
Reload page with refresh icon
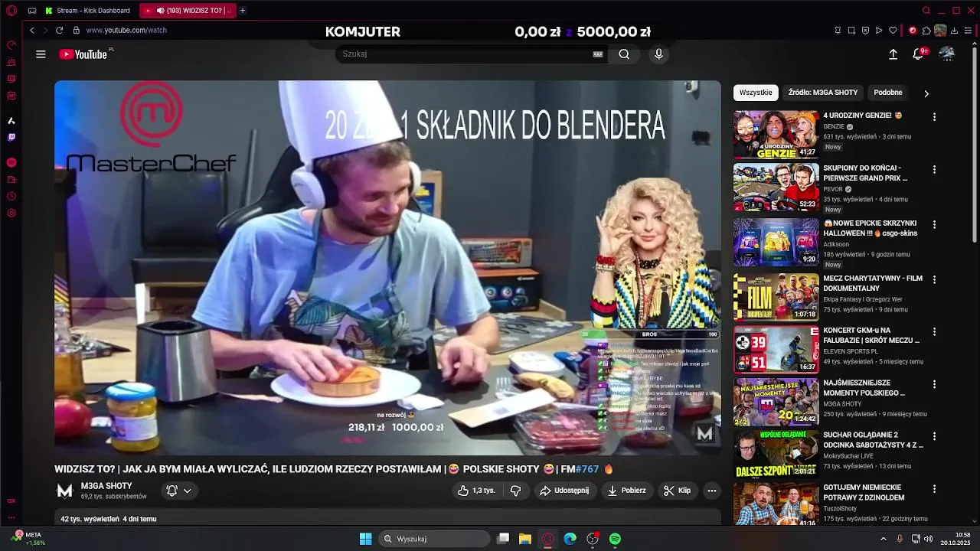[59, 30]
